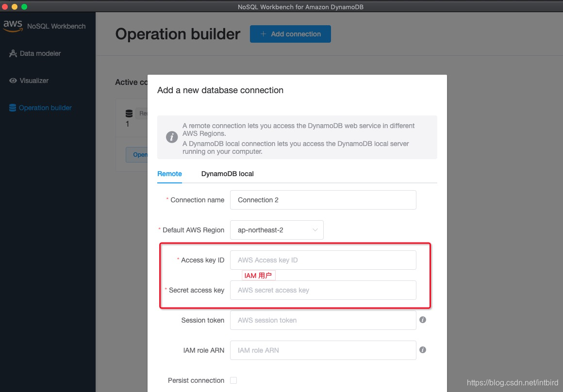Enable the Persist connection checkbox
563x392 pixels.
tap(233, 380)
